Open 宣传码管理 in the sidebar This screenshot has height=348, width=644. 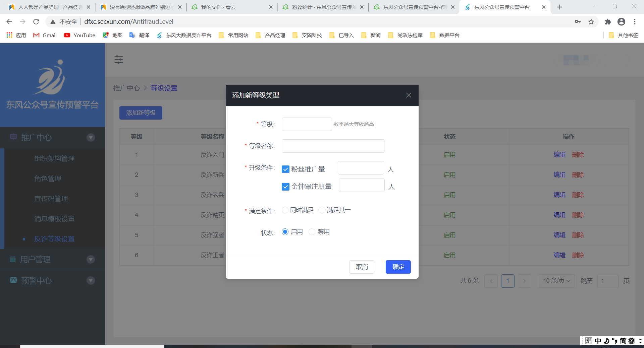click(x=51, y=199)
